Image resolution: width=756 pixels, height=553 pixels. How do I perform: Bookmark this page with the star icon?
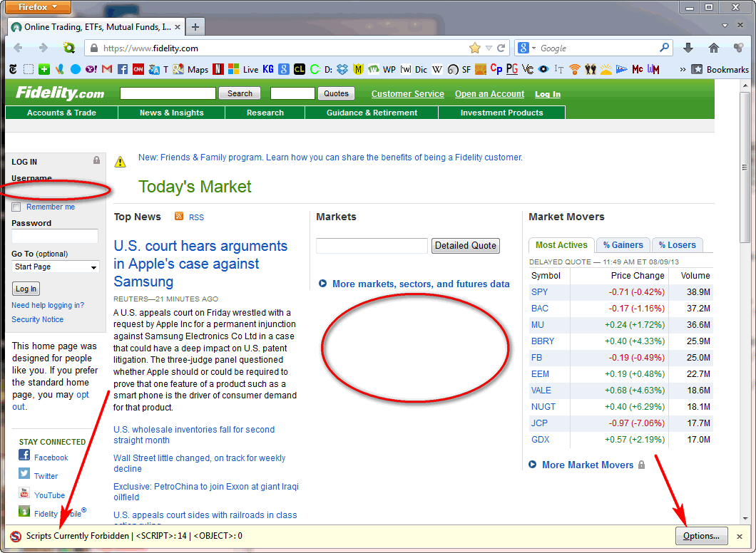coord(475,48)
